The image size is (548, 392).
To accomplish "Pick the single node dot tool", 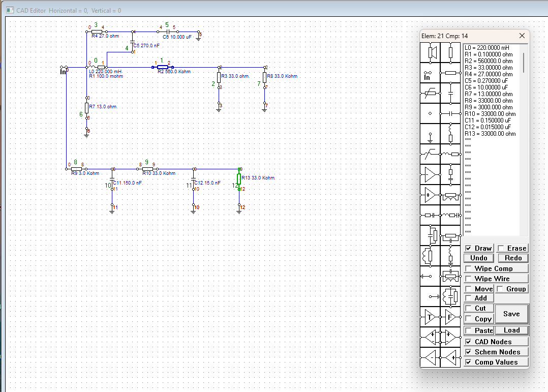I will point(430,113).
